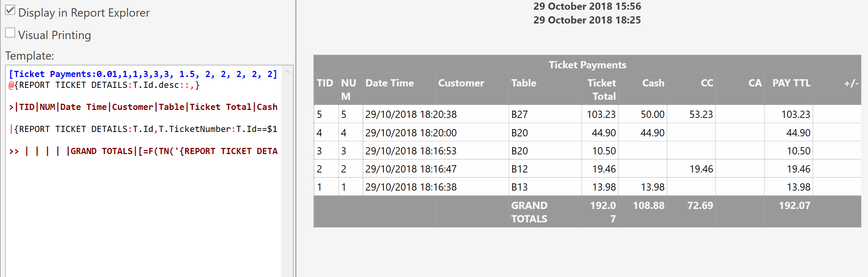Click the T.Id.desc parameter line in template
This screenshot has width=868, height=277.
pyautogui.click(x=104, y=85)
